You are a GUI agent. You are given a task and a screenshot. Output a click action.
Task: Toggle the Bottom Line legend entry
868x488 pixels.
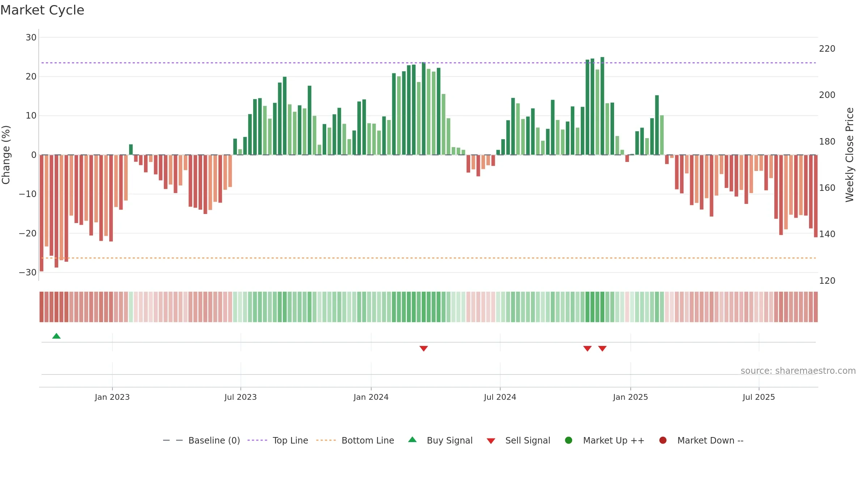click(x=355, y=440)
